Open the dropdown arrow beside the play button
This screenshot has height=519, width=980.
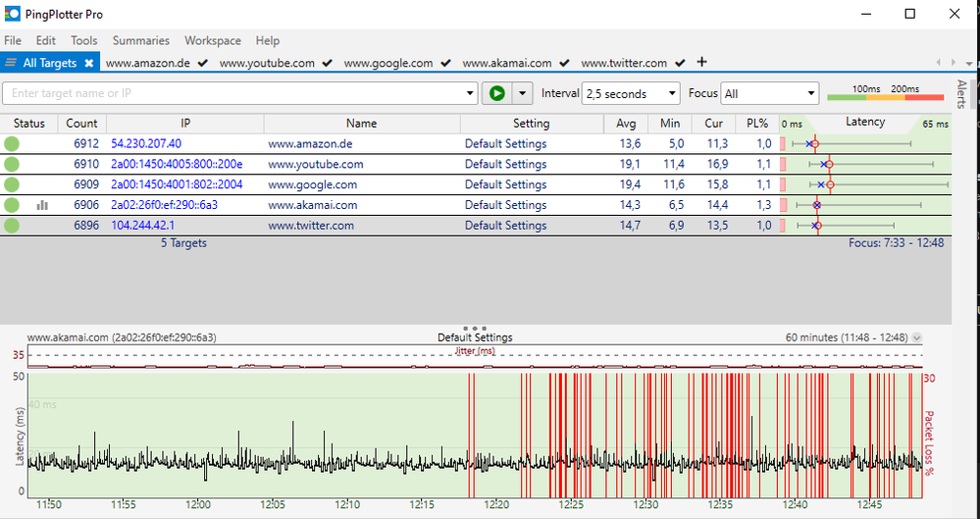[523, 93]
